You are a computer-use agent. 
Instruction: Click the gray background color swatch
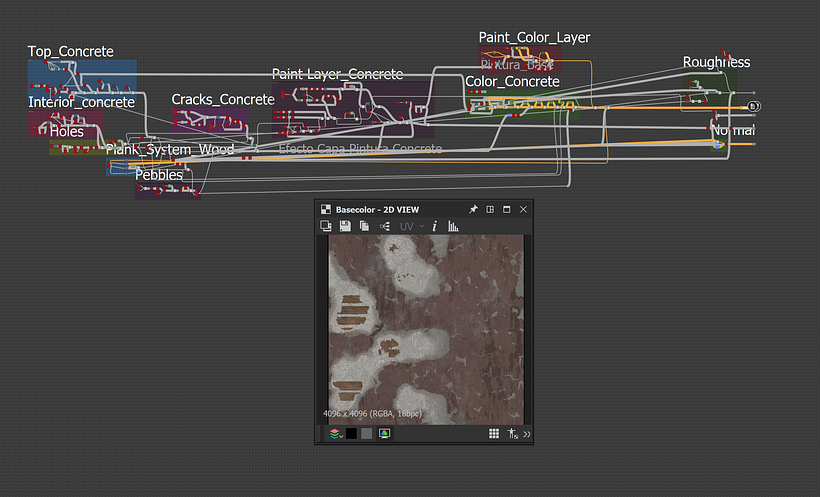(x=367, y=434)
